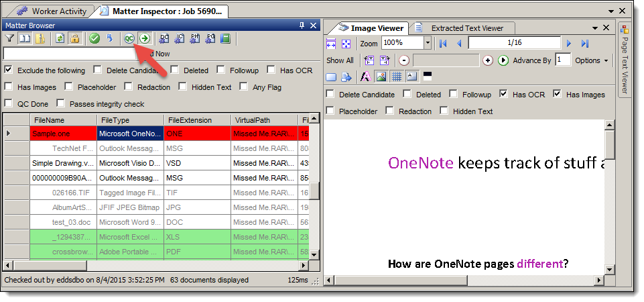Open the Image Viewer panel dropdown arrow
Screen dimensions: 644x302
(595, 28)
